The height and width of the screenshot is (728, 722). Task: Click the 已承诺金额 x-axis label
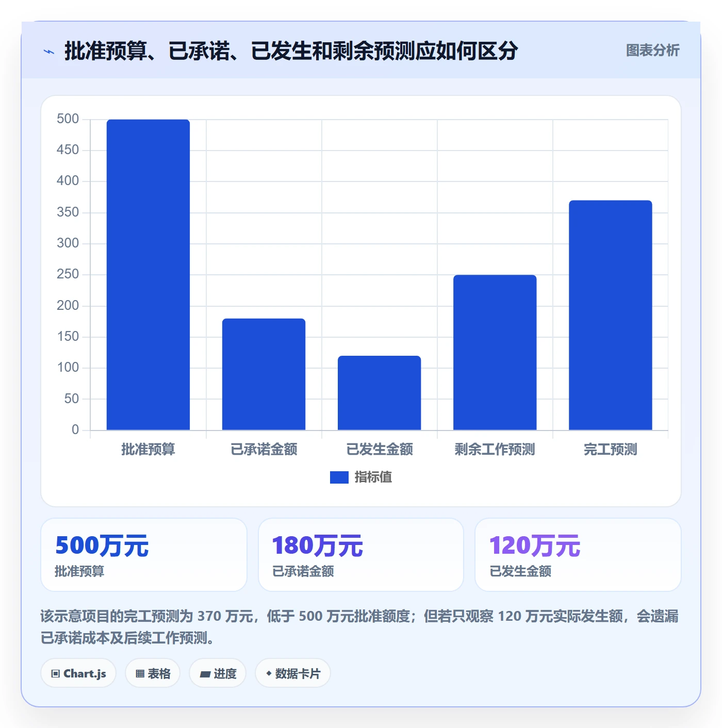pyautogui.click(x=264, y=450)
